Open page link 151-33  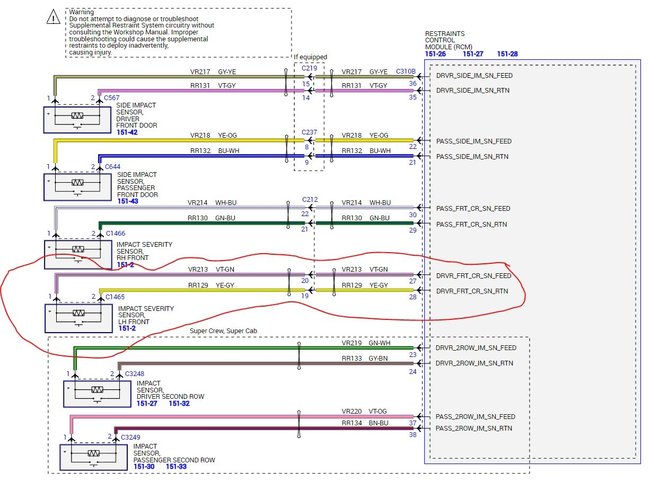tap(176, 467)
